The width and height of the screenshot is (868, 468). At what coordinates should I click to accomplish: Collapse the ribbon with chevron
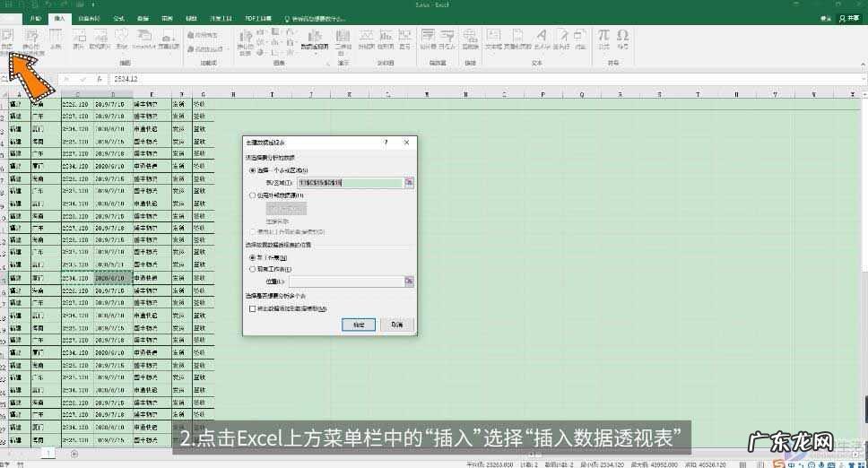863,65
